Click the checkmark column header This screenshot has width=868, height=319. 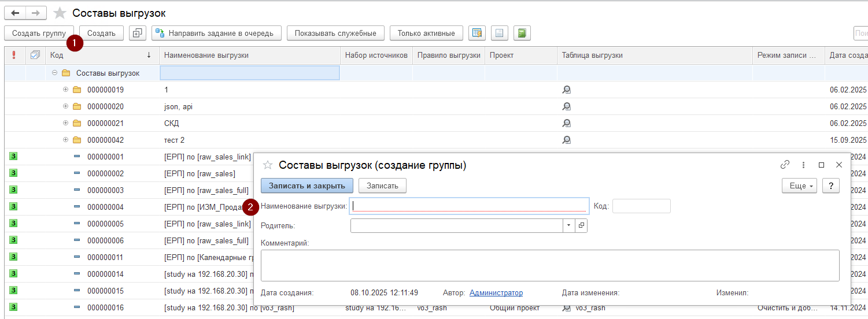[x=35, y=55]
